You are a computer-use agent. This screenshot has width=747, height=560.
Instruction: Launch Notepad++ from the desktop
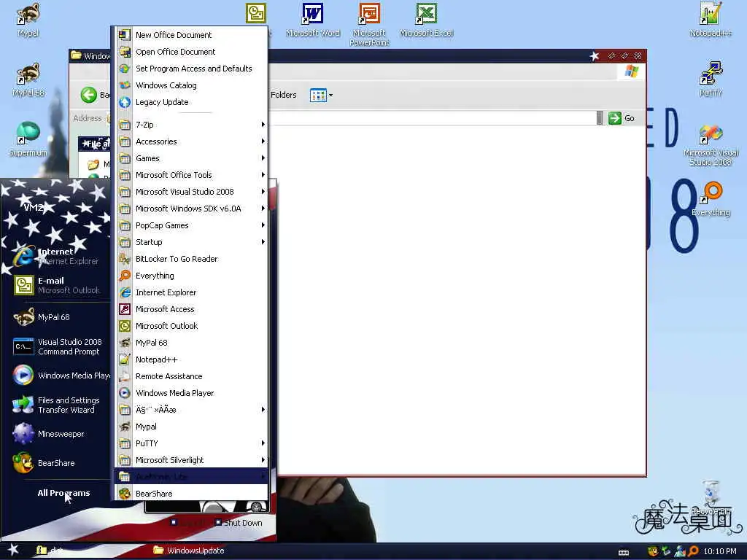tap(711, 20)
